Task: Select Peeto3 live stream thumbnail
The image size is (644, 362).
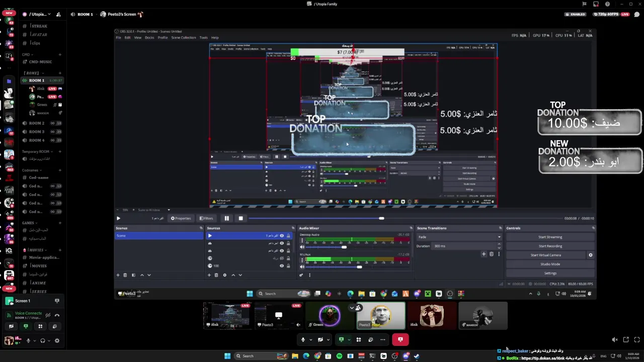Action: [278, 316]
